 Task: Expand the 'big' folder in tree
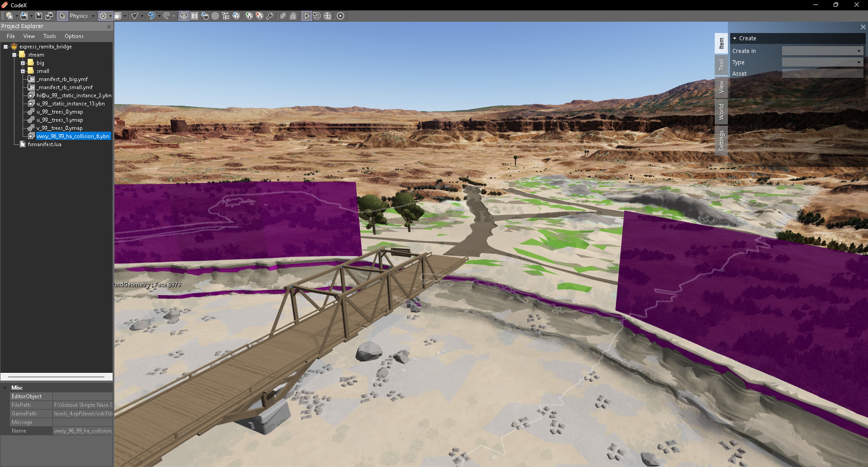[x=23, y=63]
